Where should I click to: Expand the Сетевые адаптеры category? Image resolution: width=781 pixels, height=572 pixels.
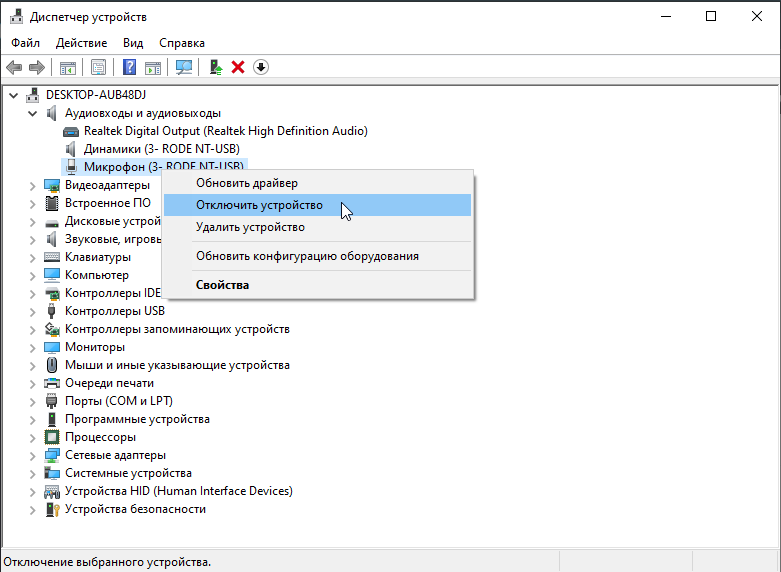32,455
